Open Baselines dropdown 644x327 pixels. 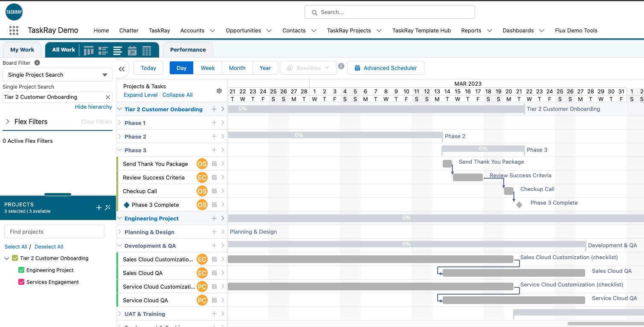point(308,68)
